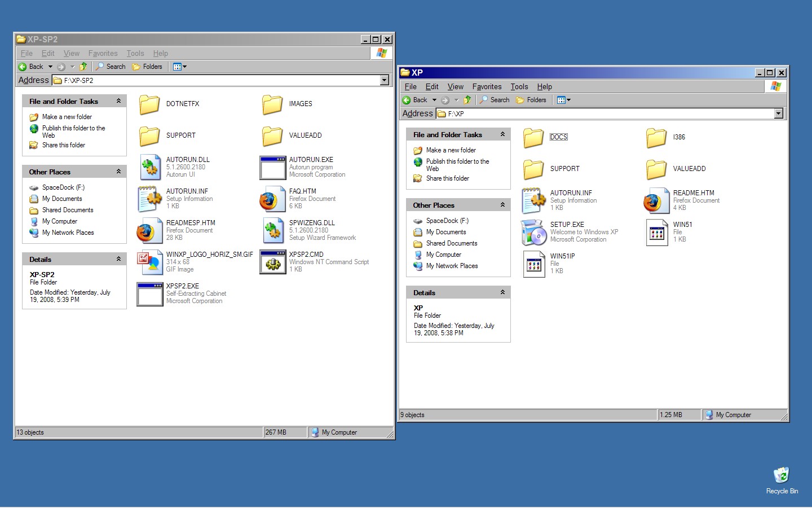Select the I386 folder icon
This screenshot has width=812, height=508.
tap(656, 138)
